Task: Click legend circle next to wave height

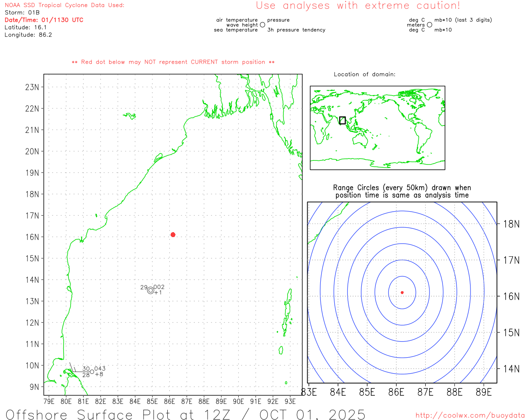Action: pos(262,25)
